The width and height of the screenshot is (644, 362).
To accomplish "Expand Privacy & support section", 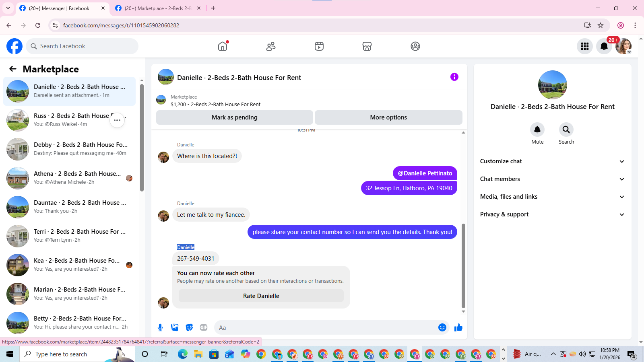I will click(552, 214).
